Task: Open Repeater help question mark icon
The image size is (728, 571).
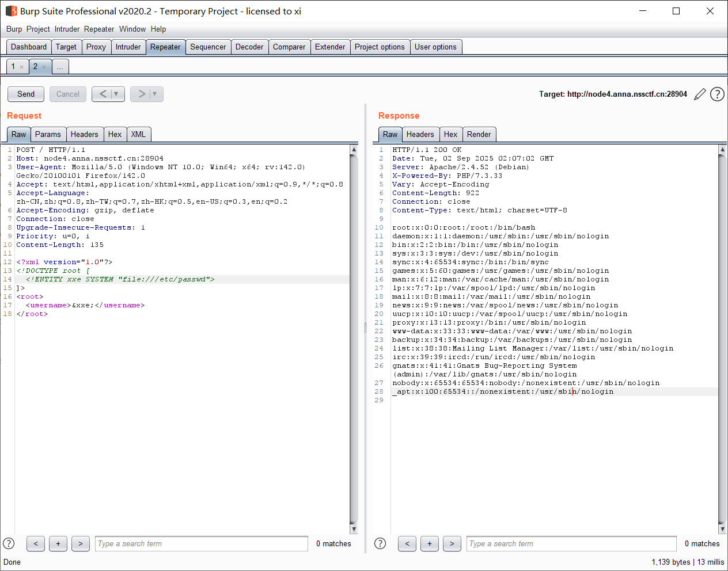Action: click(717, 94)
